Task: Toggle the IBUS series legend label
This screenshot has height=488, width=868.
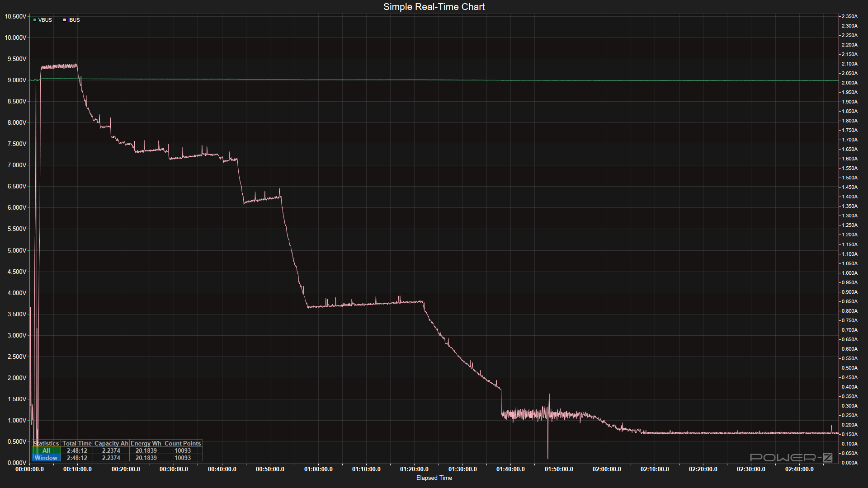Action: pos(74,20)
